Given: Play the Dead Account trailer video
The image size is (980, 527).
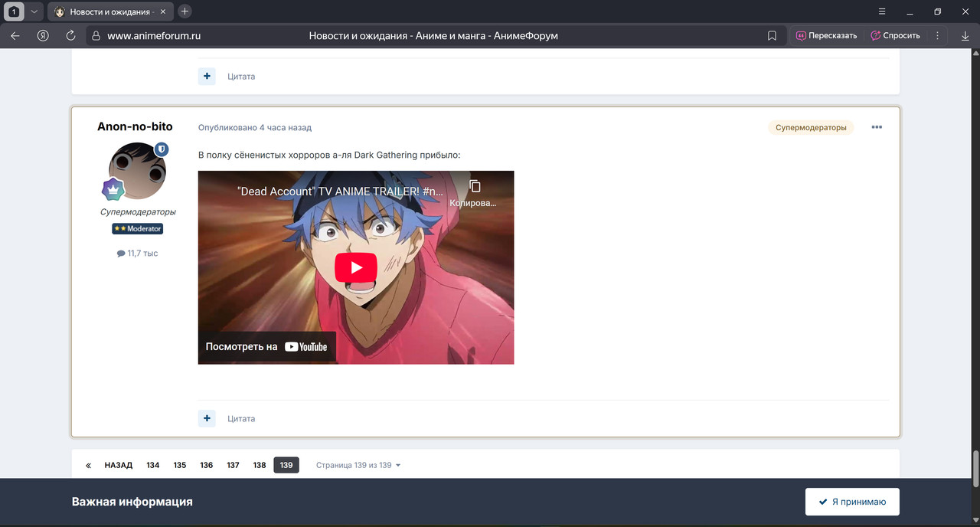Looking at the screenshot, I should pyautogui.click(x=356, y=267).
